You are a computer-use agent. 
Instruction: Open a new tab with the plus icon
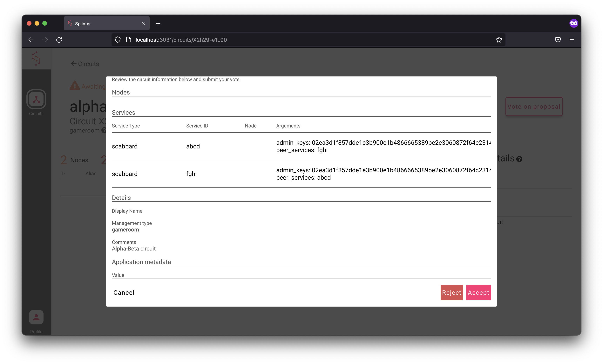pos(158,23)
